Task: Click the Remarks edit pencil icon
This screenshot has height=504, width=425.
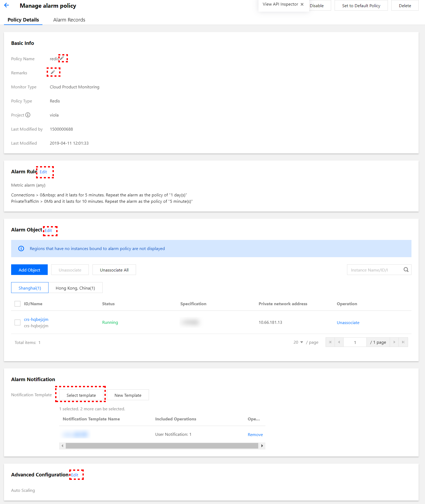Action: (53, 72)
